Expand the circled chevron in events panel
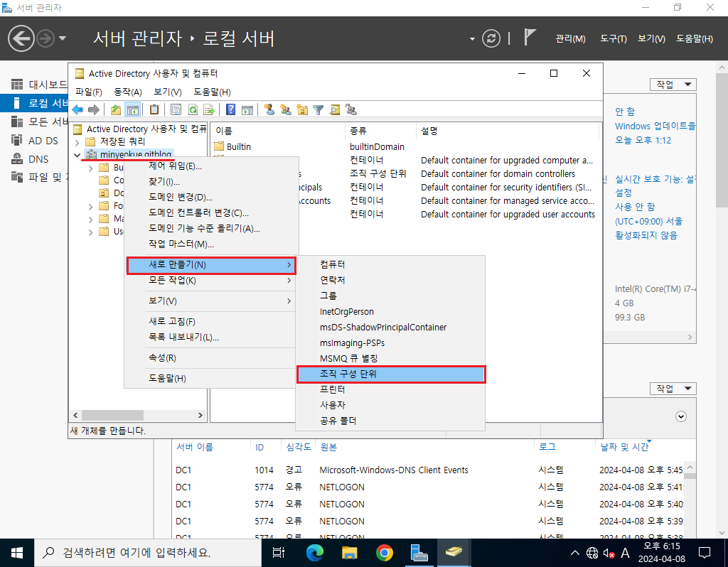This screenshot has height=567, width=728. (x=680, y=416)
